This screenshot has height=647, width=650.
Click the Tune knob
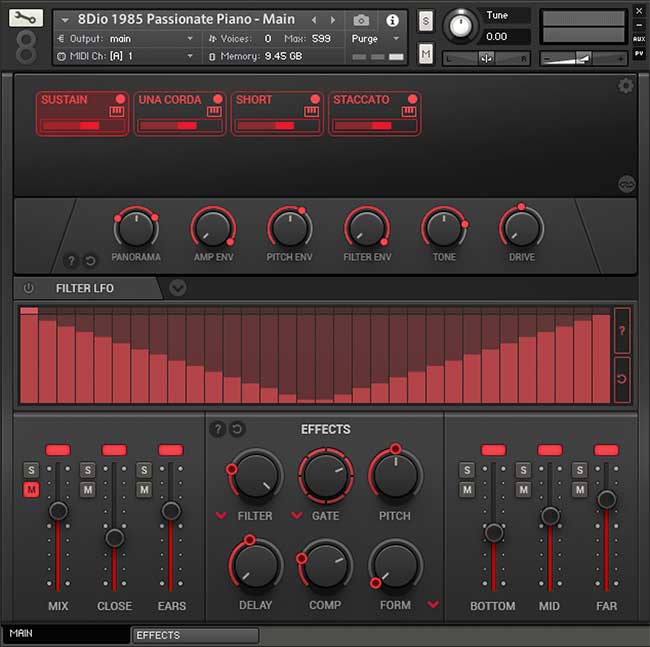(x=460, y=26)
